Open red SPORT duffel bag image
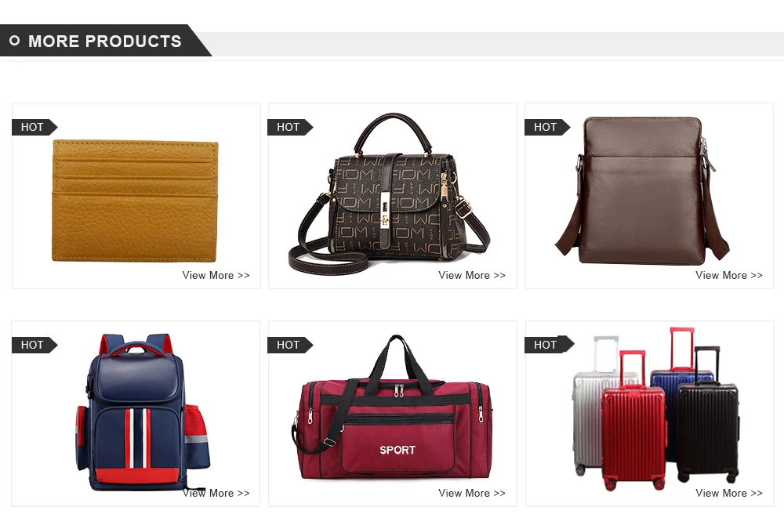 click(392, 407)
